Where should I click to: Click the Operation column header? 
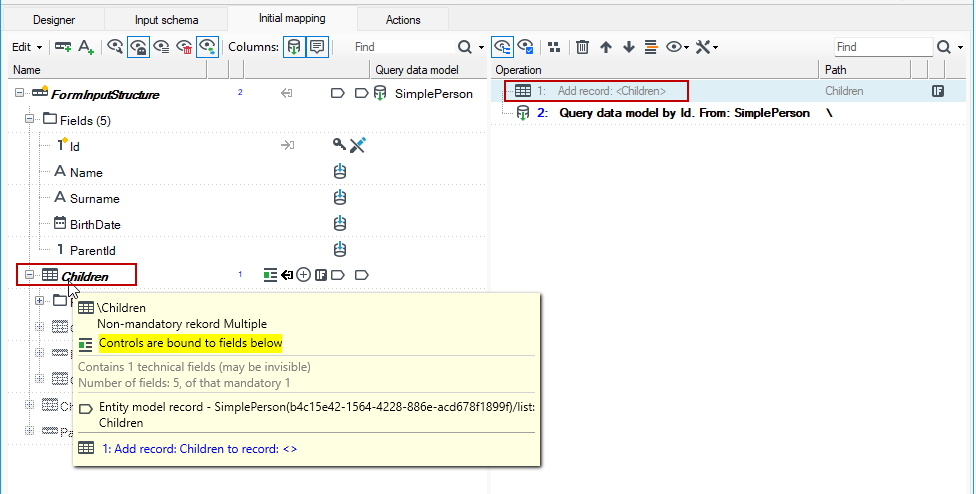click(x=655, y=70)
